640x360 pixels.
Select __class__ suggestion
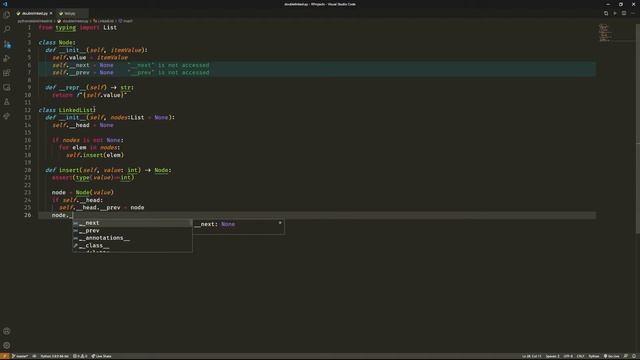click(132, 246)
